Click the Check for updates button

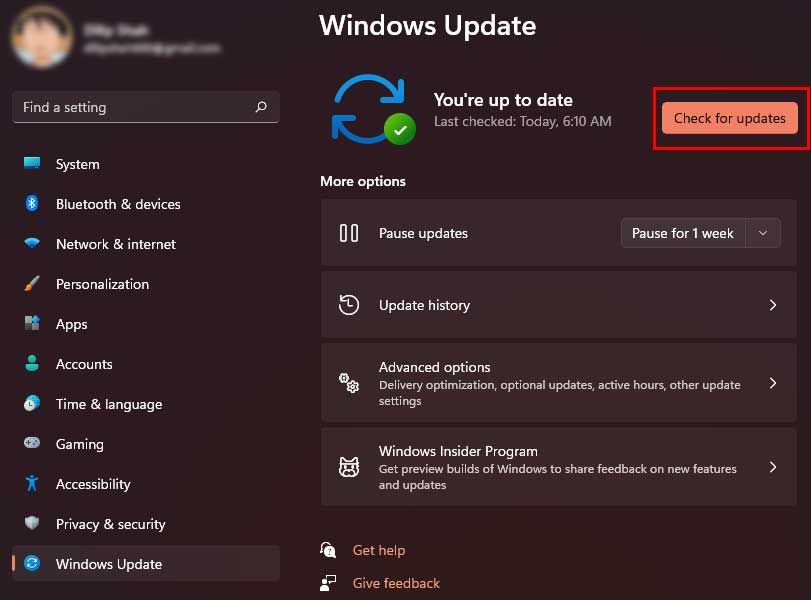pos(729,118)
